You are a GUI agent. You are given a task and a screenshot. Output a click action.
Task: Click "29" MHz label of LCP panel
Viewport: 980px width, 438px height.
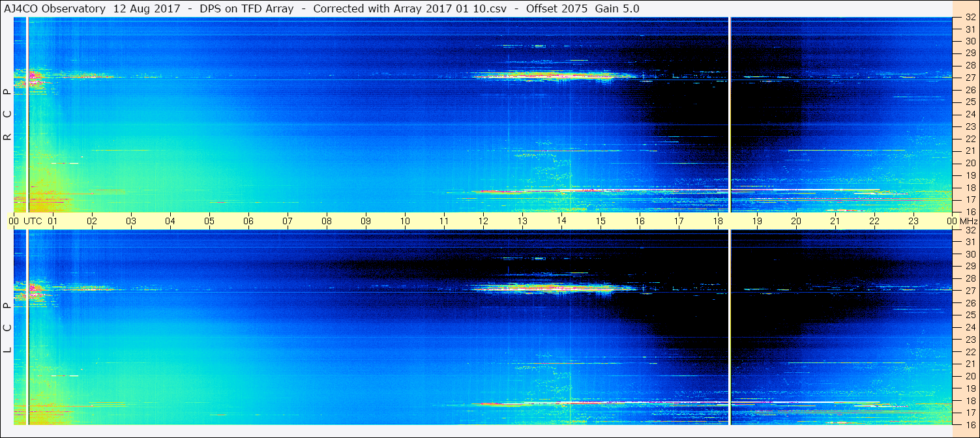[x=970, y=267]
